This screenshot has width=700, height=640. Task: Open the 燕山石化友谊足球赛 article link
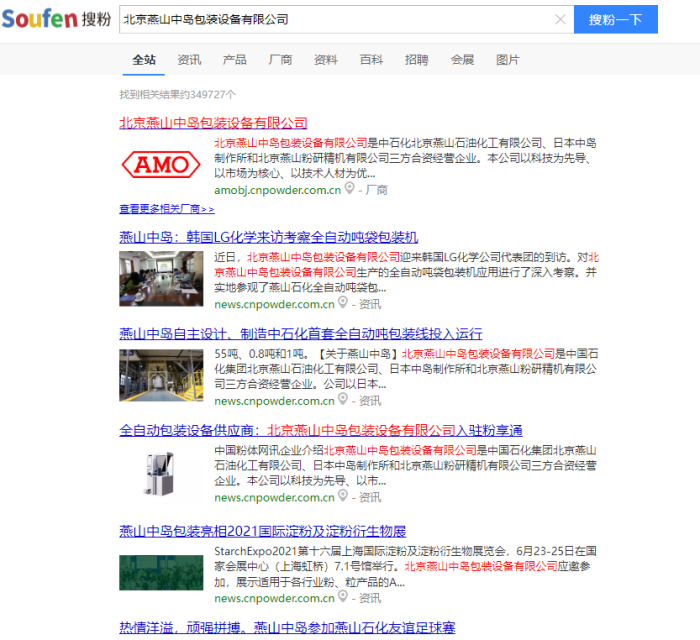pos(287,628)
